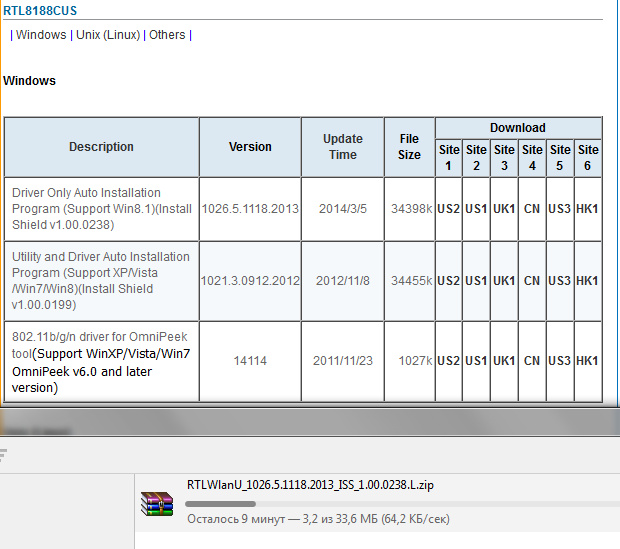This screenshot has height=549, width=620.
Task: Download OmniPeek driver 1027k from US3
Action: coord(560,361)
